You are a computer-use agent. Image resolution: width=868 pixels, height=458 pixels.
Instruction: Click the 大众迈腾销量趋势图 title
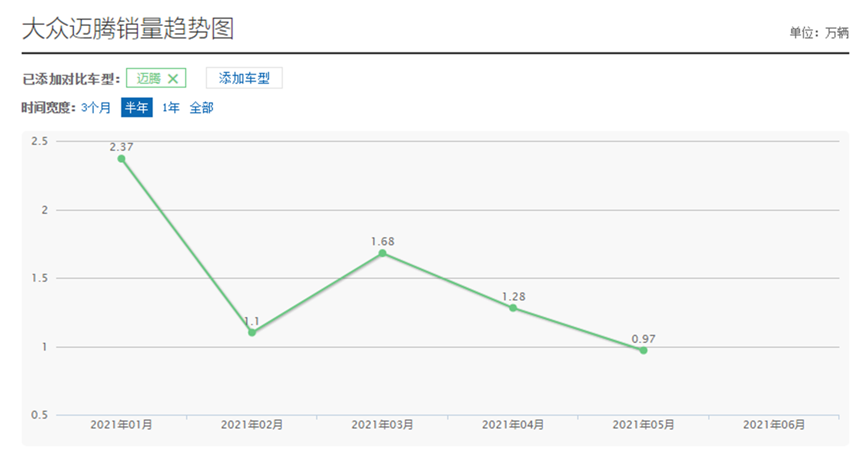[128, 28]
